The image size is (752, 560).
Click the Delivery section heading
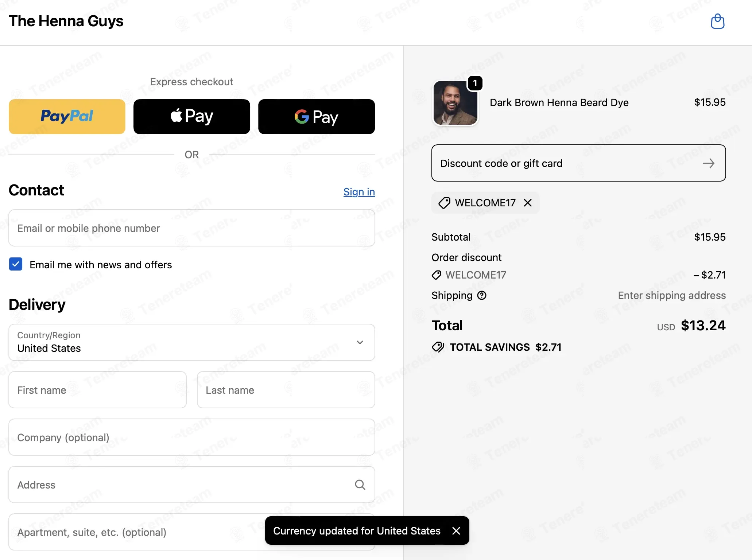(37, 305)
